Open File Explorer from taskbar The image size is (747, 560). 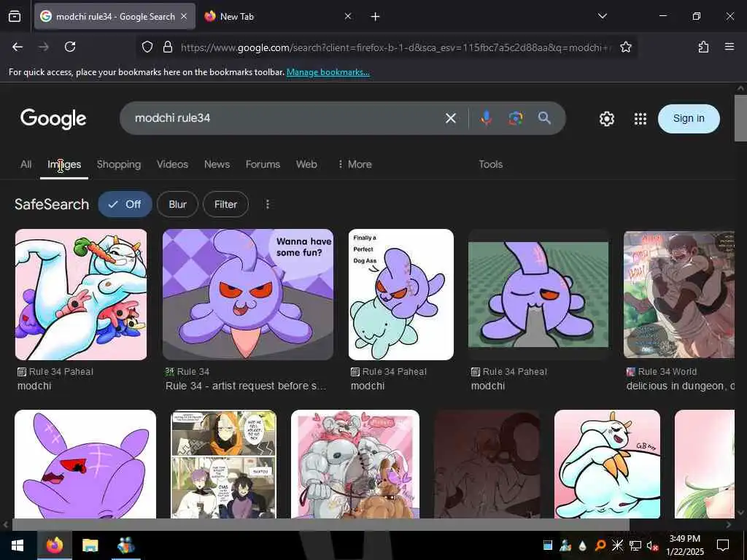(90, 545)
